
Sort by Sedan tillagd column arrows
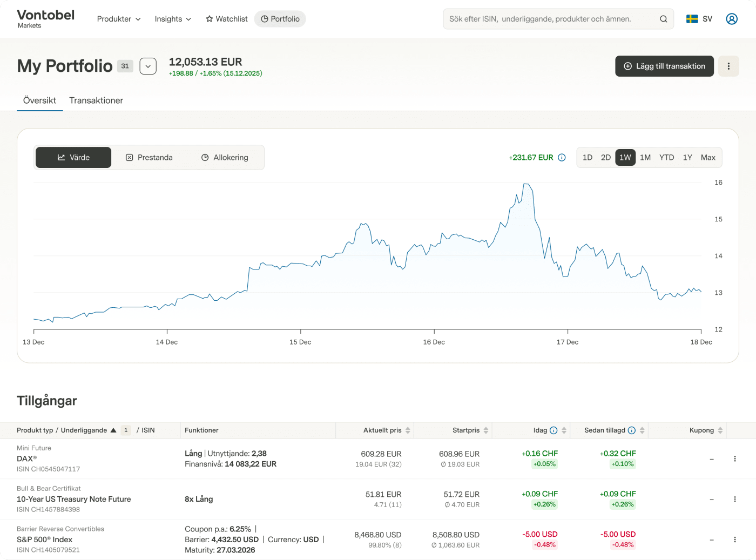[x=642, y=430]
